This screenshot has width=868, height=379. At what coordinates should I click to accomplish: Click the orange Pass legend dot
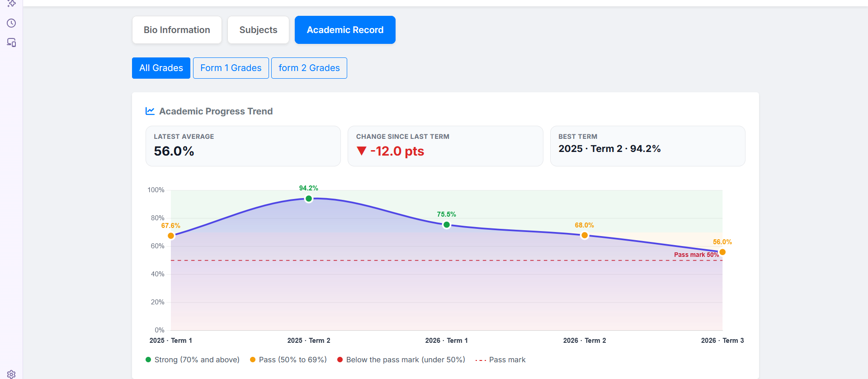(x=253, y=360)
